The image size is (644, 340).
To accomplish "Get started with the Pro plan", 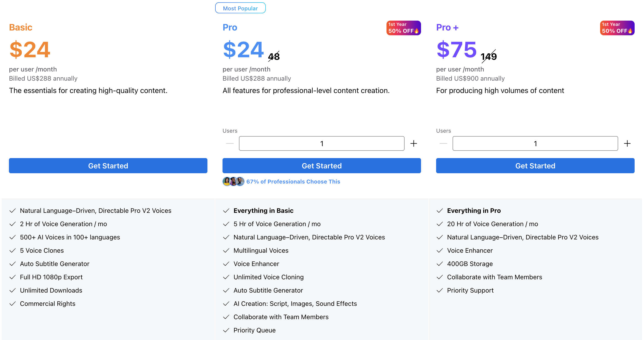I will click(322, 166).
